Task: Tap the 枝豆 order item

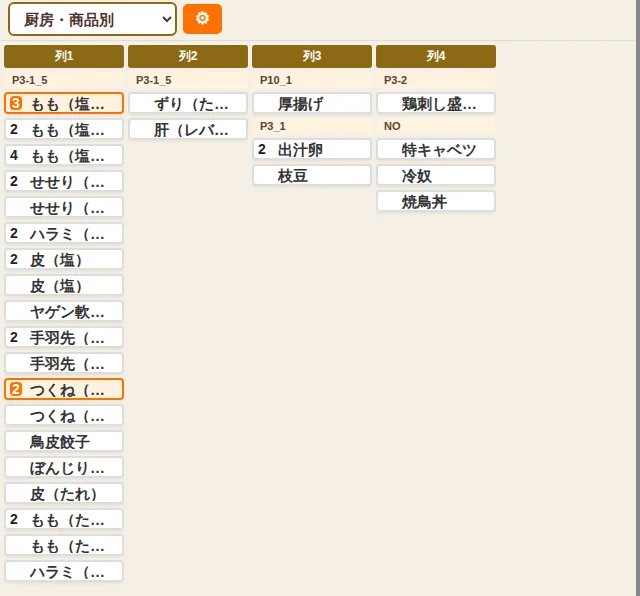Action: [x=312, y=176]
